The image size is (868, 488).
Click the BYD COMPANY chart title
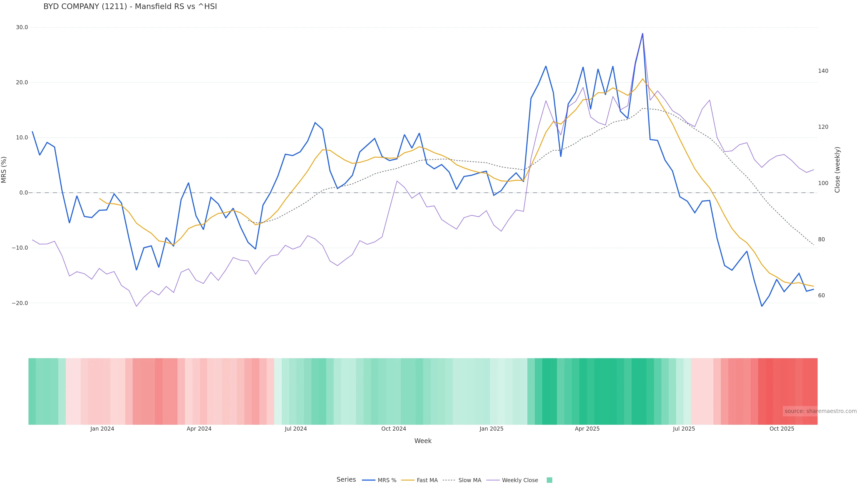pos(130,6)
